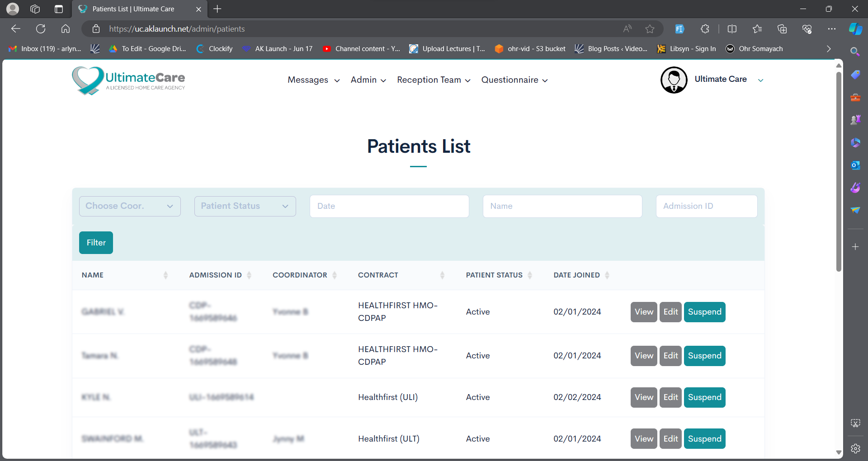
Task: Open Inbox (119) bookmark
Action: tap(45, 49)
